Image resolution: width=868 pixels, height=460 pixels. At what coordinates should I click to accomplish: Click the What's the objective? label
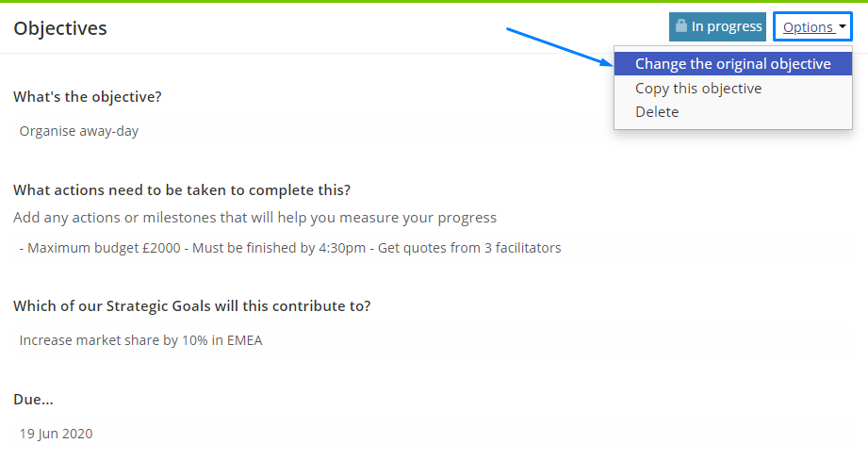[x=88, y=97]
